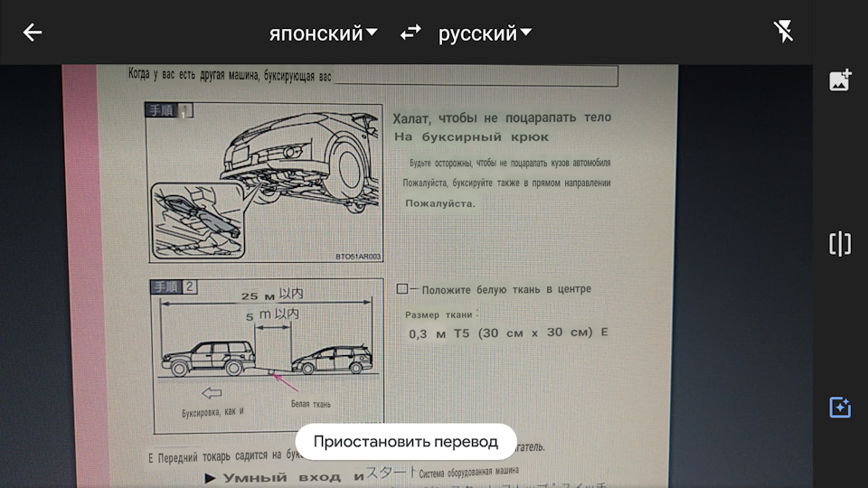Screen dimensions: 868x488
Task: Tap the "Белая ткань" caption
Action: [310, 405]
